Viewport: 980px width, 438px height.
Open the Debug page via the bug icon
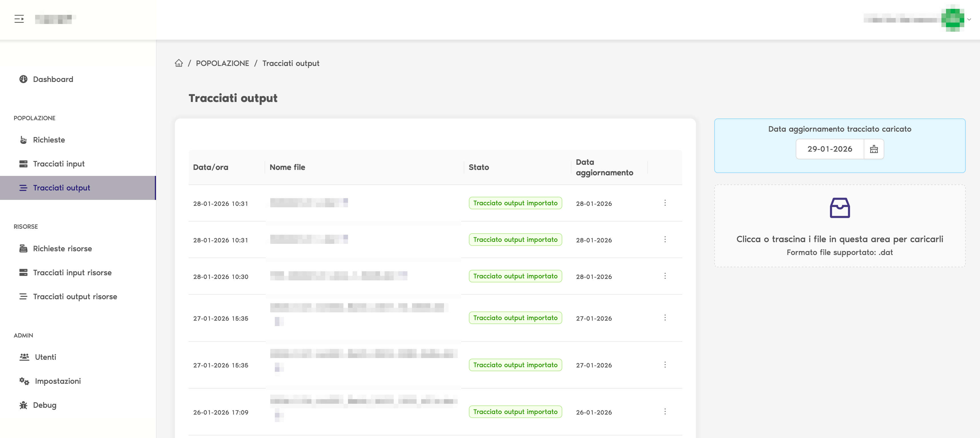coord(24,405)
